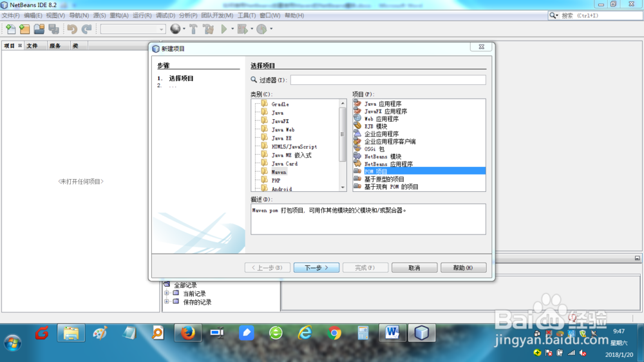The height and width of the screenshot is (362, 644).
Task: Select the Java Card category
Action: (284, 164)
